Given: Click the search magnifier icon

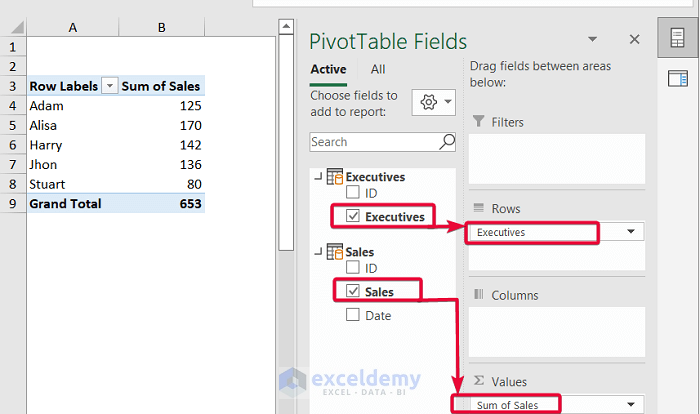Looking at the screenshot, I should [447, 142].
